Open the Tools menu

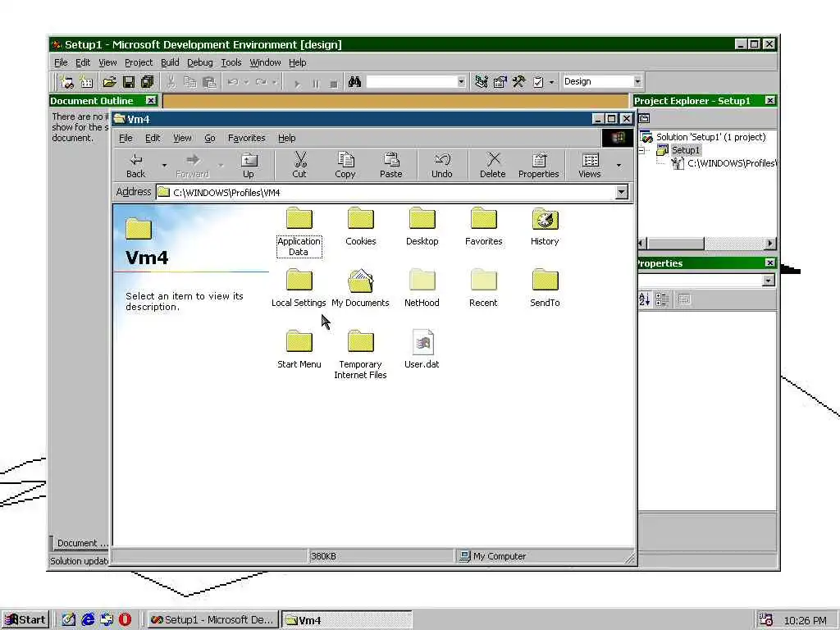(231, 62)
